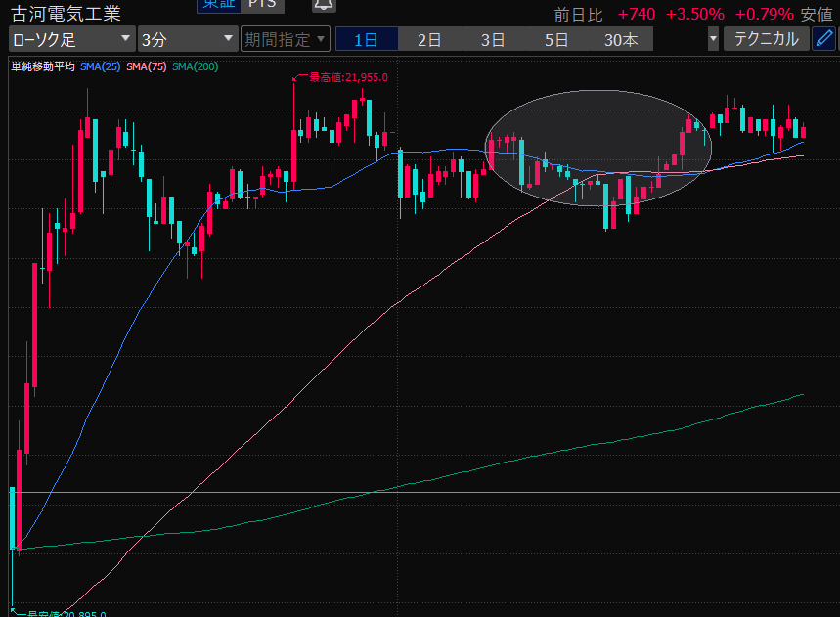840x617 pixels.
Task: Click the SMA(75) legend label
Action: point(146,66)
